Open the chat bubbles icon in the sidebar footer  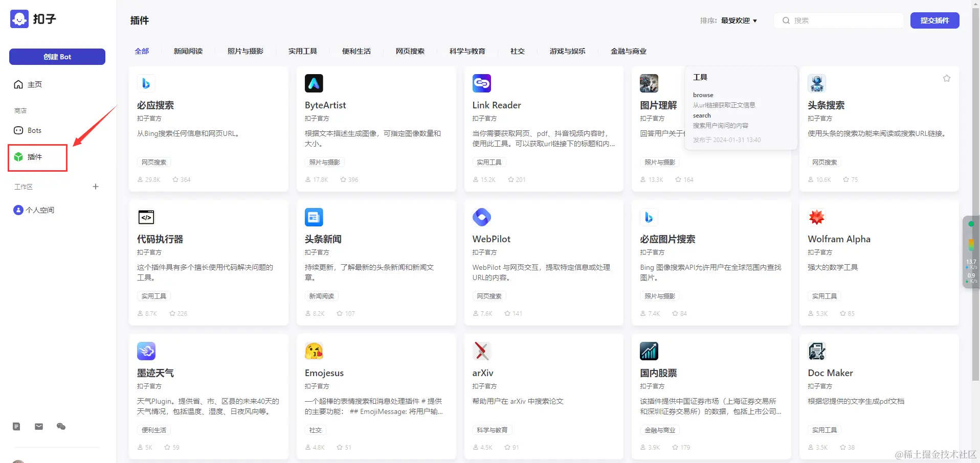[61, 426]
